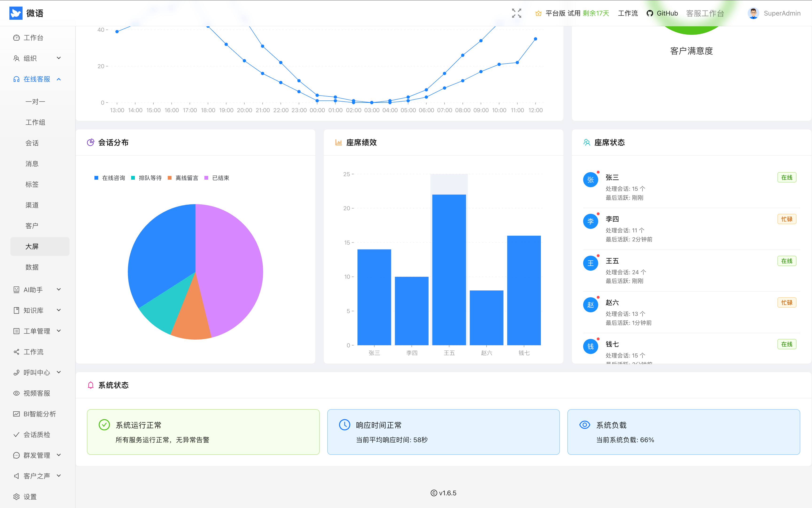Click the 视频客服 eye icon

click(x=16, y=393)
